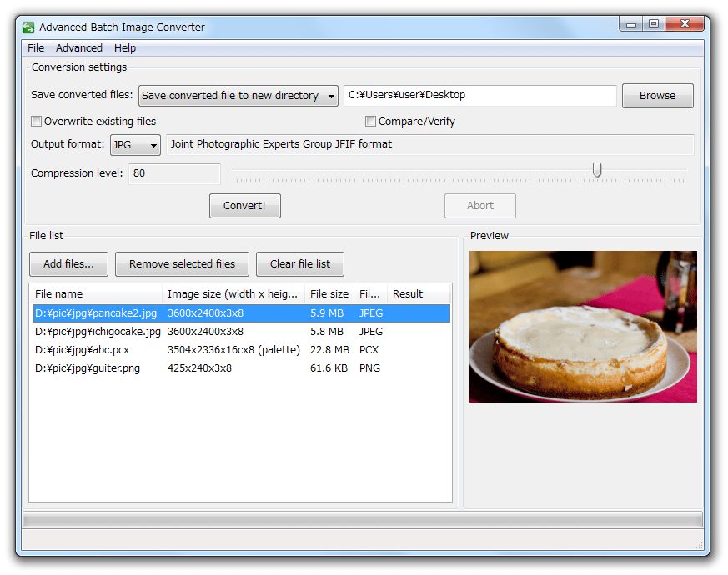The height and width of the screenshot is (575, 728).
Task: Click the Clear file list button
Action: pos(300,264)
